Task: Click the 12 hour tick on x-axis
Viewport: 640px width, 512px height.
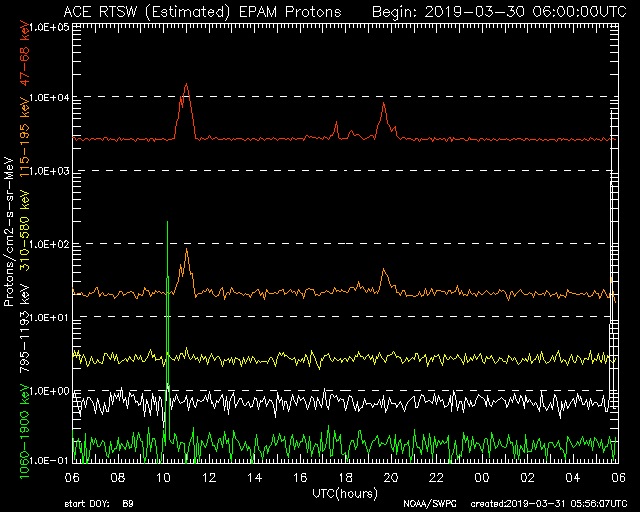Action: pos(209,478)
